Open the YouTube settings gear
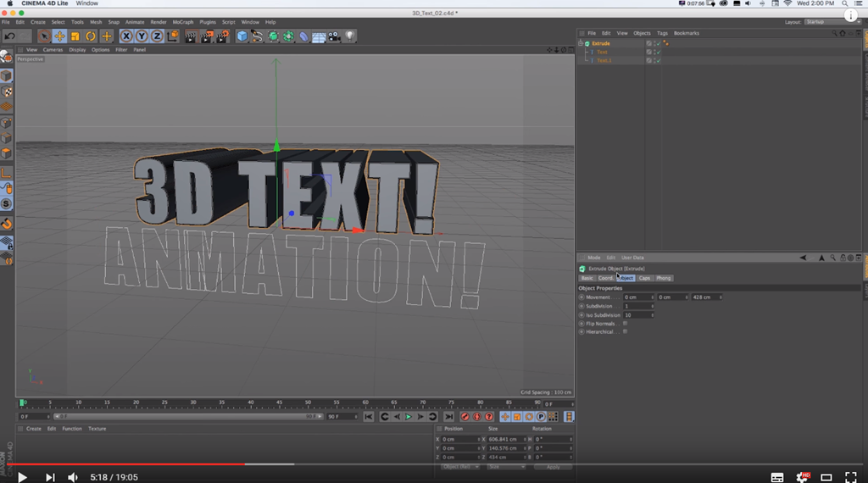 [802, 477]
